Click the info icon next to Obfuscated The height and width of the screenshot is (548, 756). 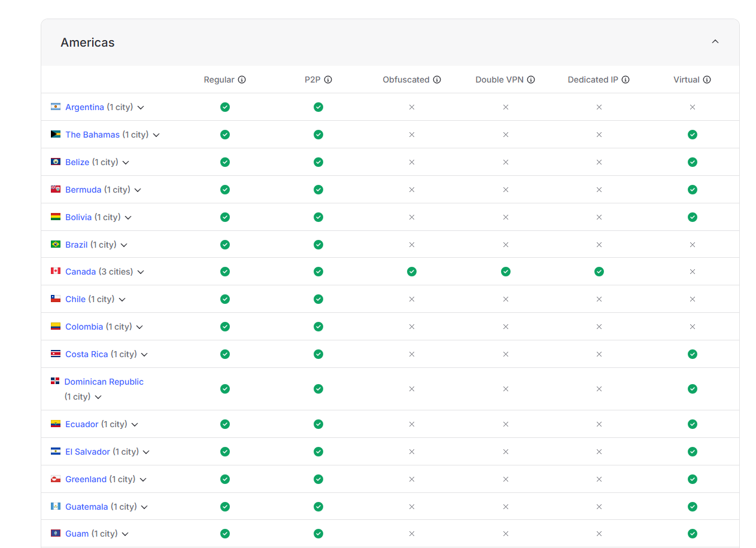(x=437, y=80)
